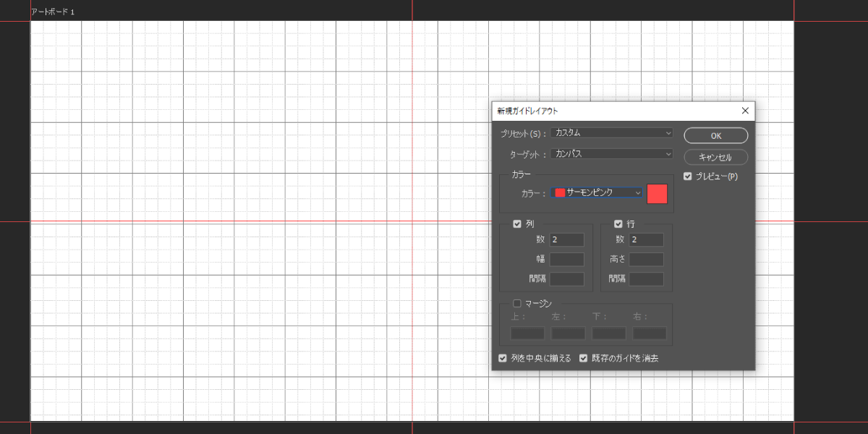Open the プリセット dropdown set to カスタム
This screenshot has height=434, width=868.
tap(612, 133)
